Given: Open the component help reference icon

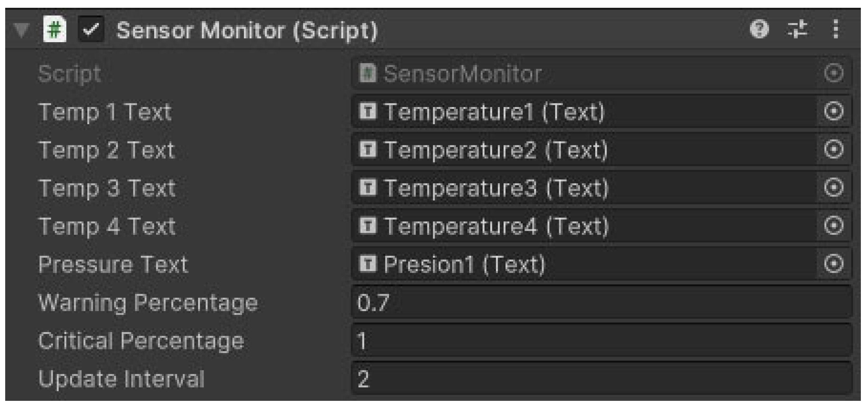Looking at the screenshot, I should (759, 30).
